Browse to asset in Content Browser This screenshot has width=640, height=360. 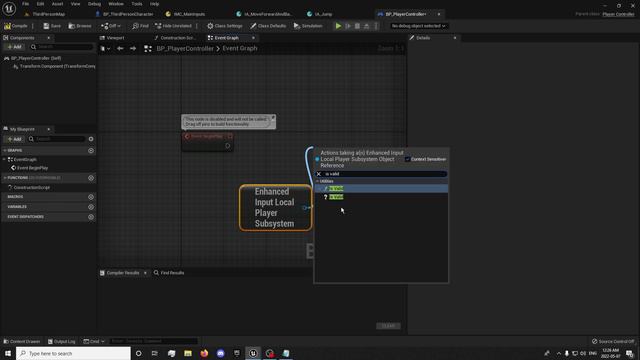click(80, 26)
